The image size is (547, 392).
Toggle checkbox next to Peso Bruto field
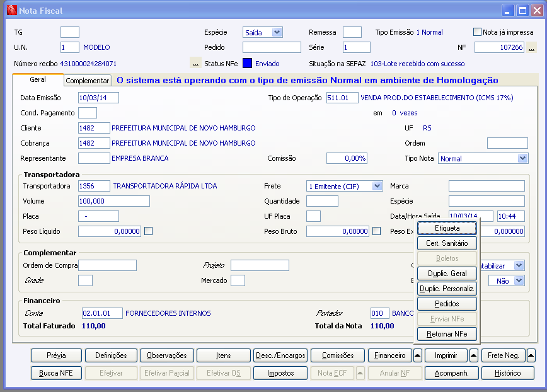pos(377,231)
